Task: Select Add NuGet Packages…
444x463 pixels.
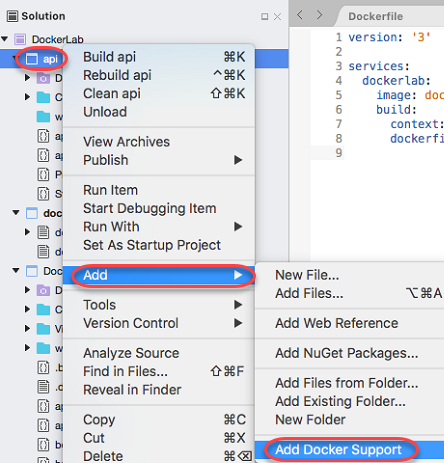Action: [x=350, y=353]
